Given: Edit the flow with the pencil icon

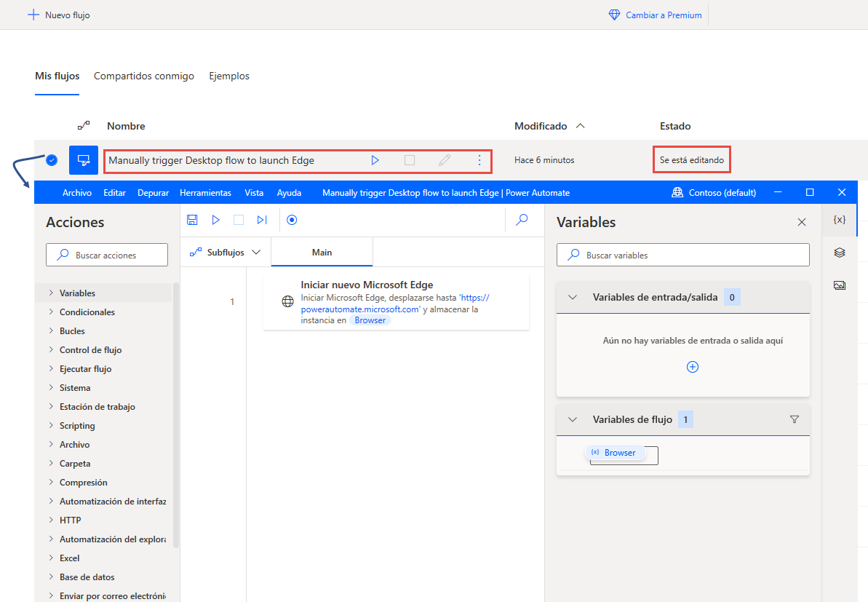Looking at the screenshot, I should (x=445, y=160).
